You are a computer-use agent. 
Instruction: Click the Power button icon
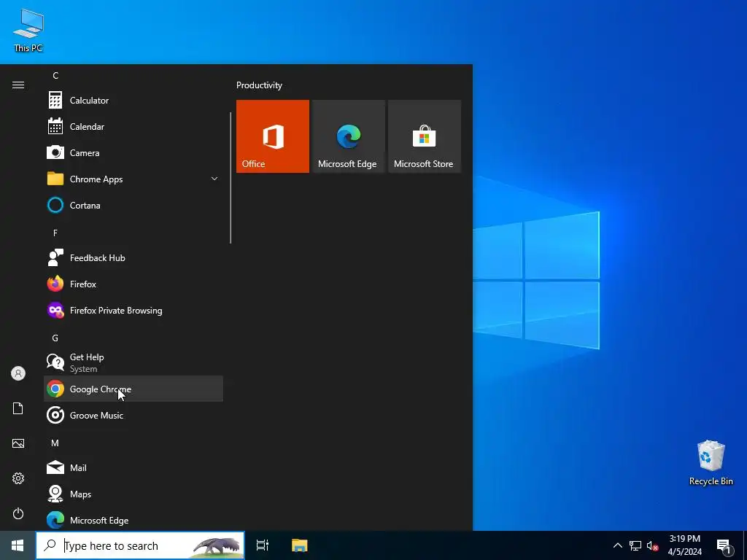(18, 513)
